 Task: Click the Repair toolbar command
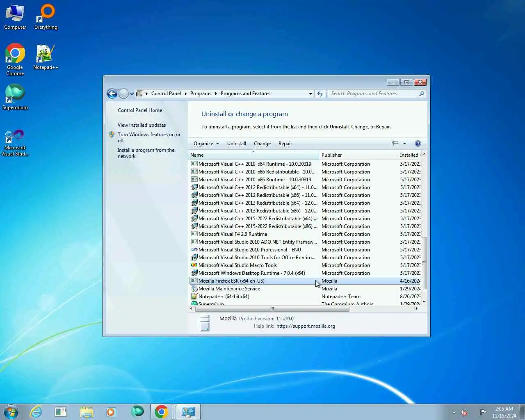click(285, 144)
